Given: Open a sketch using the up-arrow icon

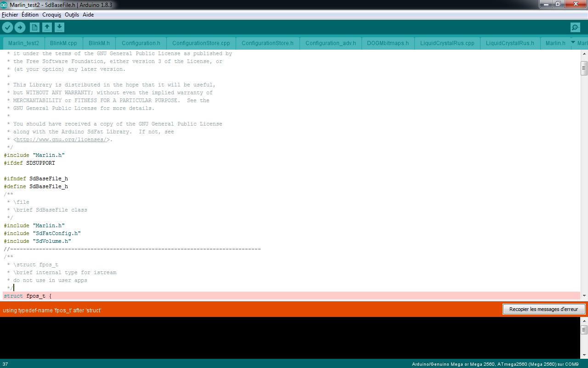Looking at the screenshot, I should [x=47, y=28].
